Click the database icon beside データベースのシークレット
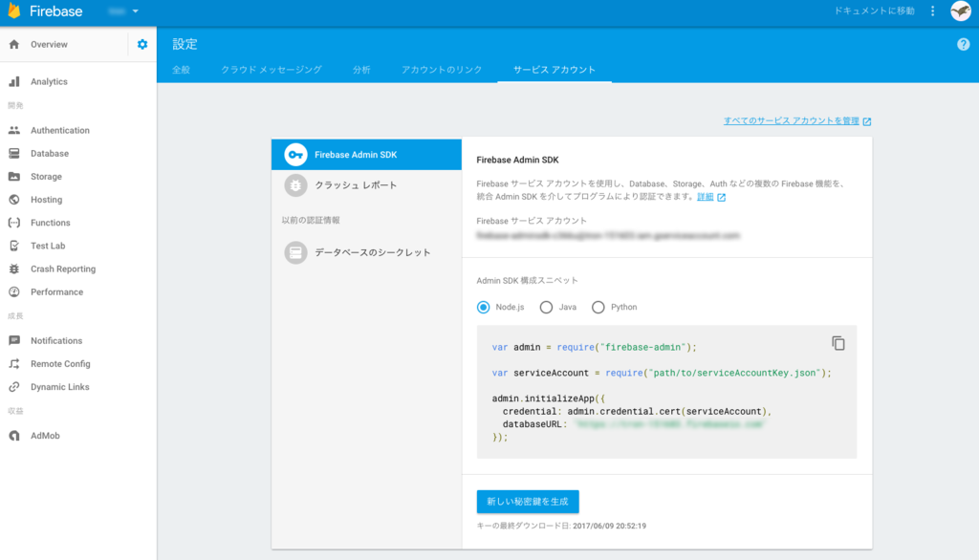This screenshot has height=560, width=979. [x=296, y=253]
